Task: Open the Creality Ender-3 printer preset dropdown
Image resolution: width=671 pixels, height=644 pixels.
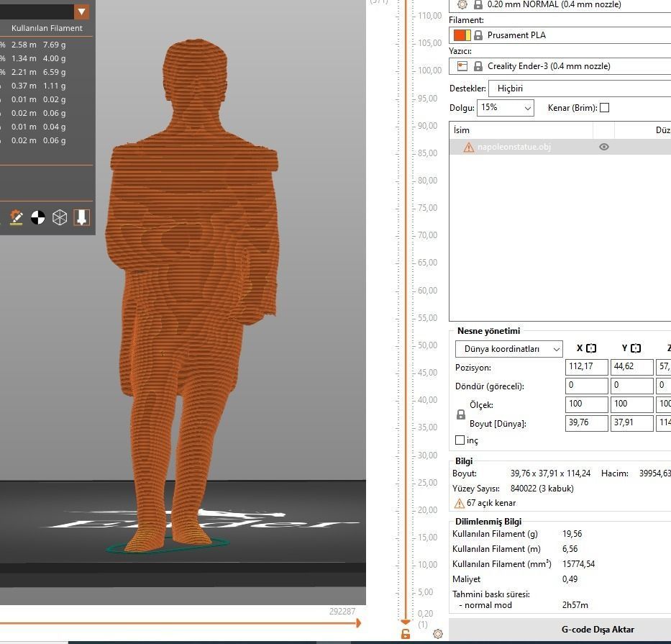Action: (x=560, y=66)
